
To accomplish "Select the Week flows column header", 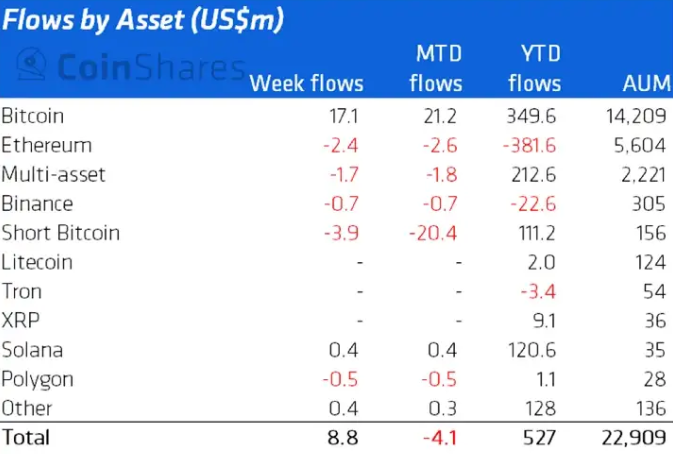I will click(306, 84).
